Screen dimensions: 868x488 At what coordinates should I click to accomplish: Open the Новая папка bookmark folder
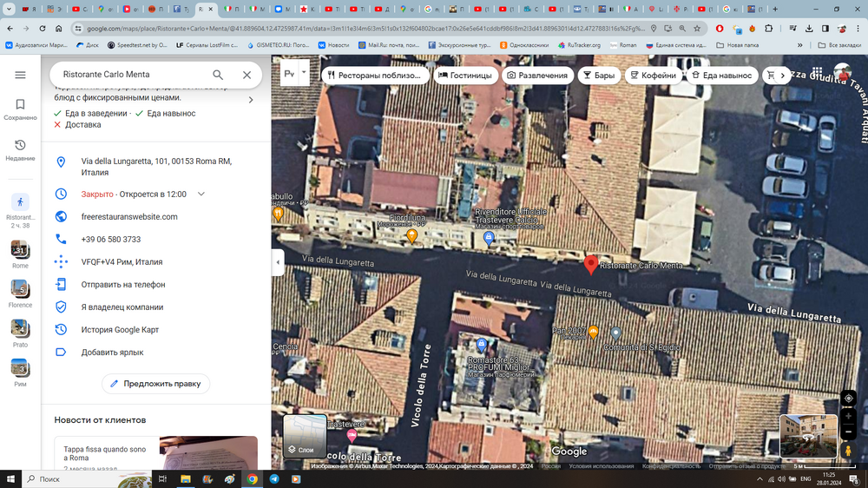tap(737, 45)
